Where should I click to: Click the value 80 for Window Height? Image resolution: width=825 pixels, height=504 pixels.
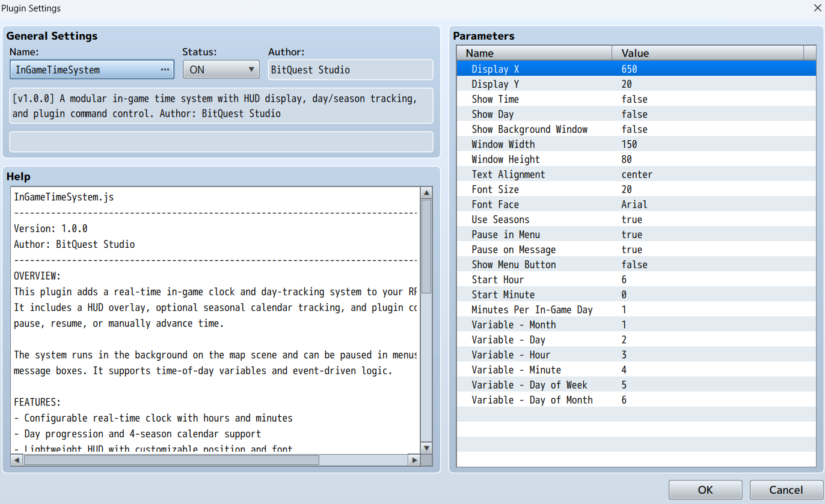pos(627,159)
